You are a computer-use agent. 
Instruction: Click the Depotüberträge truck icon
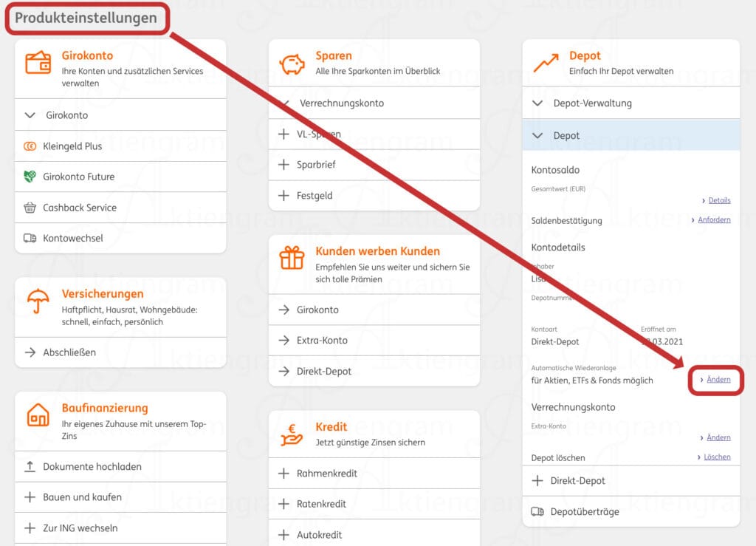tap(537, 512)
